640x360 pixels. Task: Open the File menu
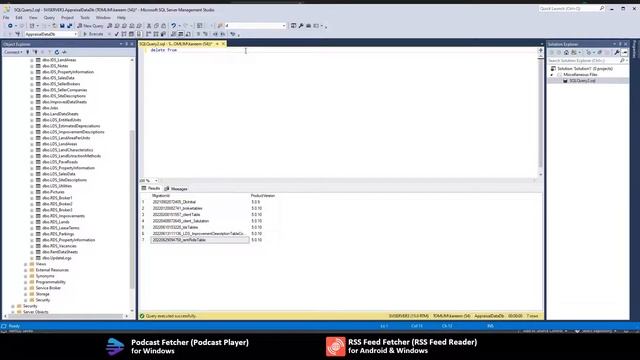6,18
